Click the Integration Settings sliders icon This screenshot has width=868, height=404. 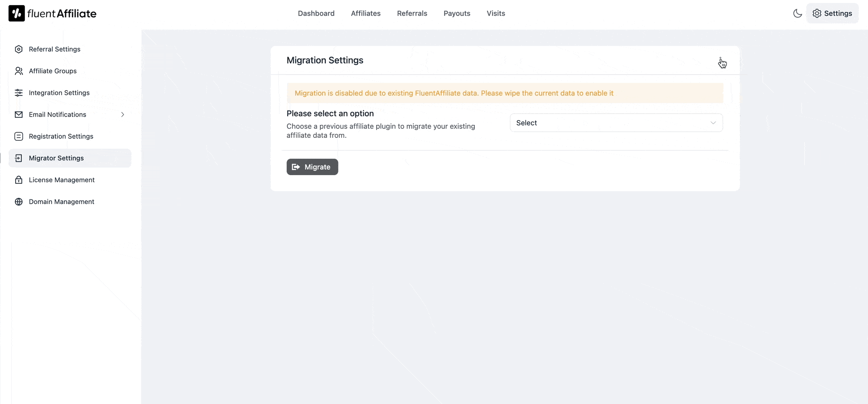point(19,93)
